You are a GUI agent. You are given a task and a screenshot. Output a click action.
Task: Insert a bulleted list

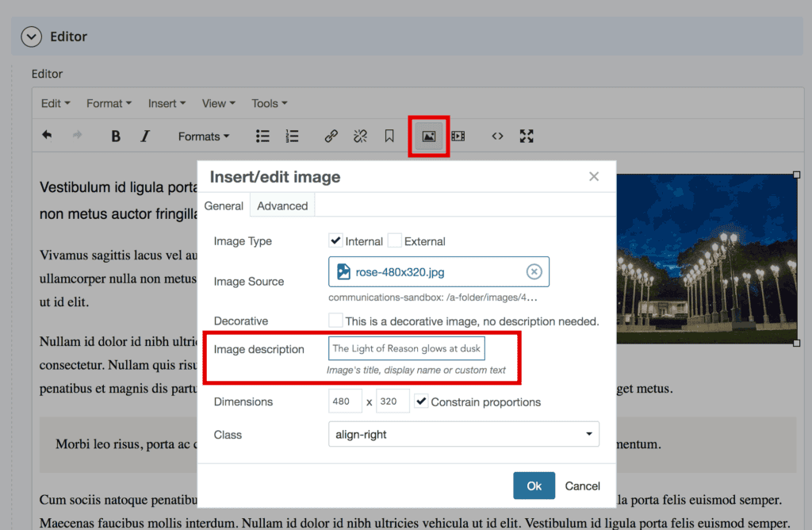262,136
